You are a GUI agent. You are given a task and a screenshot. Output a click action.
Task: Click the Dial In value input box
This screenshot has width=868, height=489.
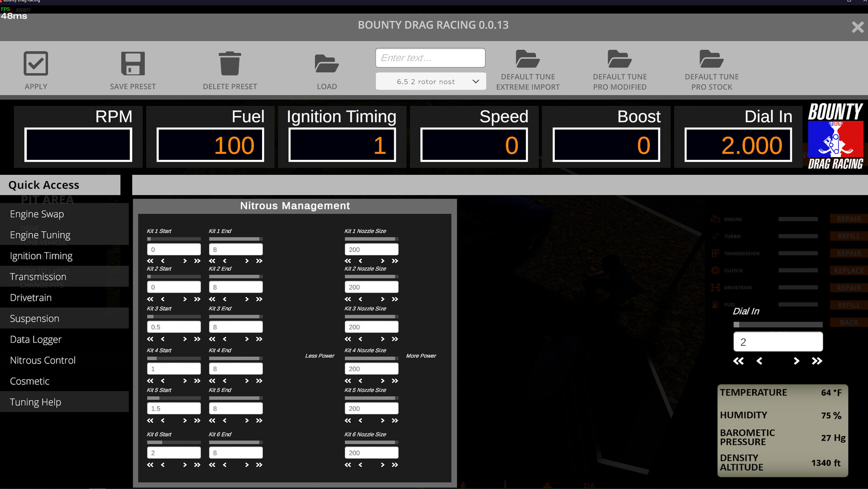tap(777, 342)
